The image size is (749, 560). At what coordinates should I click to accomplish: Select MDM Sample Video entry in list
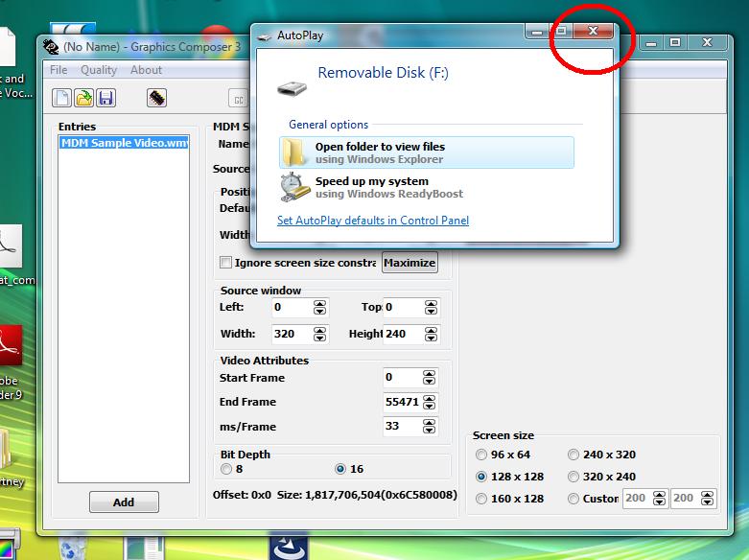click(124, 143)
